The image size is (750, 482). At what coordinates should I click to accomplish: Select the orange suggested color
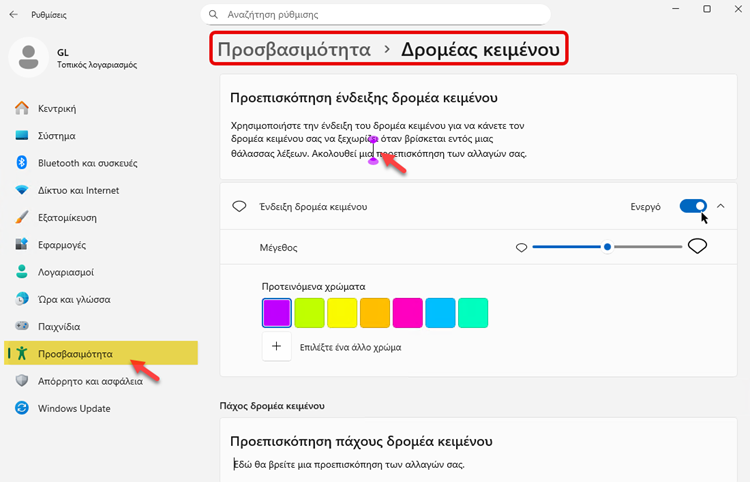point(375,313)
